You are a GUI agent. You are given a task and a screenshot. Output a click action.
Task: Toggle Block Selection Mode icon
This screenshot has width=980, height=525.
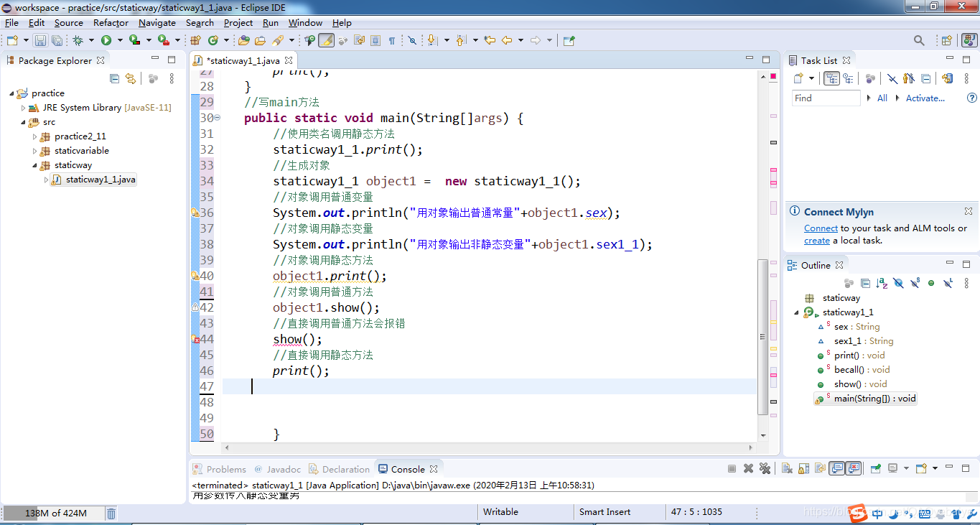point(375,41)
